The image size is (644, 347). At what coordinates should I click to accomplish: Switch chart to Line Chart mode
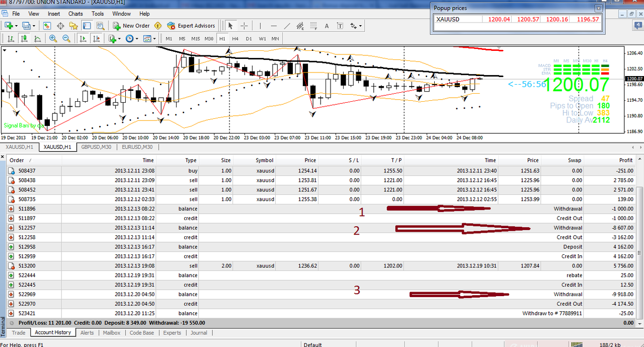(38, 38)
